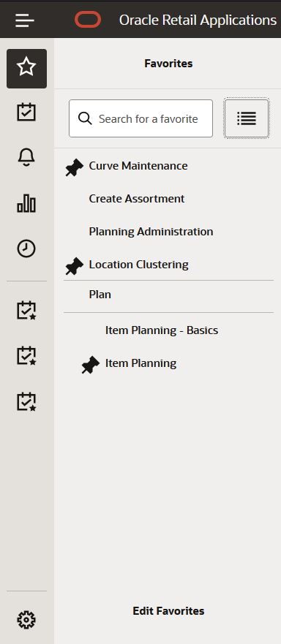Open Curve Maintenance favorite link
Image resolution: width=281 pixels, height=644 pixels.
click(138, 166)
